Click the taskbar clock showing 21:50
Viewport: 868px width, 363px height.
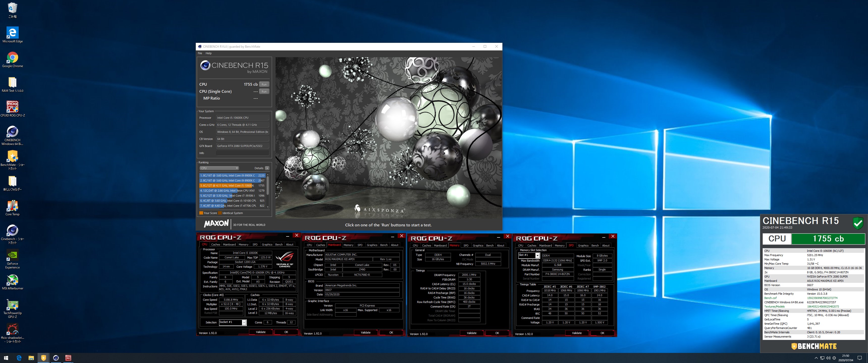[846, 358]
